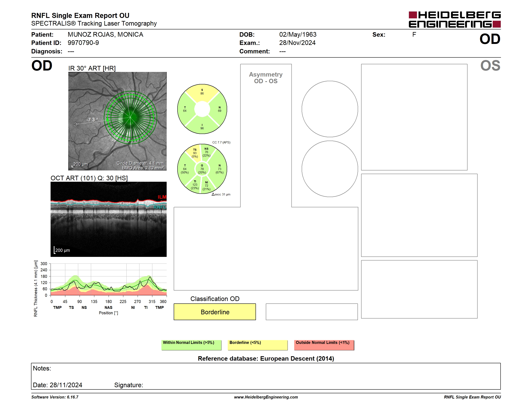This screenshot has height=411, width=532.
Task: Click exam date 28/Nov/2024
Action: pos(297,43)
